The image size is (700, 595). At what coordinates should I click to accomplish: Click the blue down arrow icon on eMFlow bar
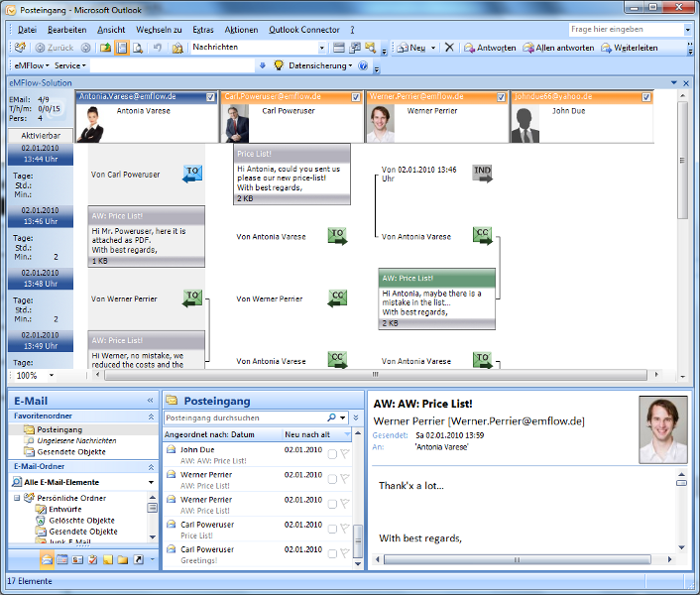point(263,65)
